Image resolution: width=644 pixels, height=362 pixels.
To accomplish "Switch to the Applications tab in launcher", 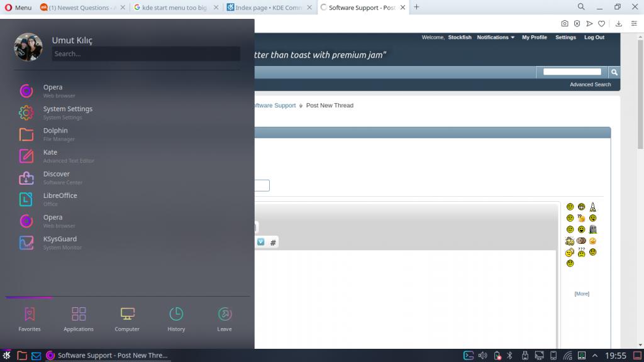I will click(x=79, y=319).
